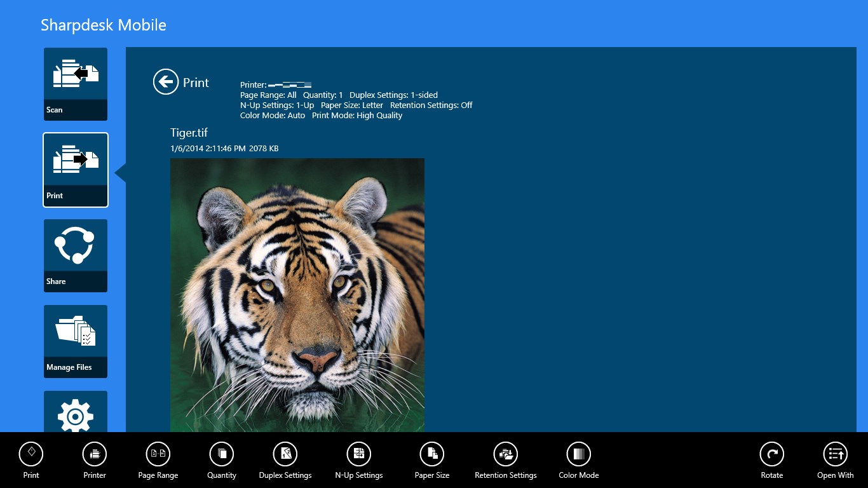Image resolution: width=868 pixels, height=488 pixels.
Task: Open the Printer selection icon
Action: click(95, 454)
